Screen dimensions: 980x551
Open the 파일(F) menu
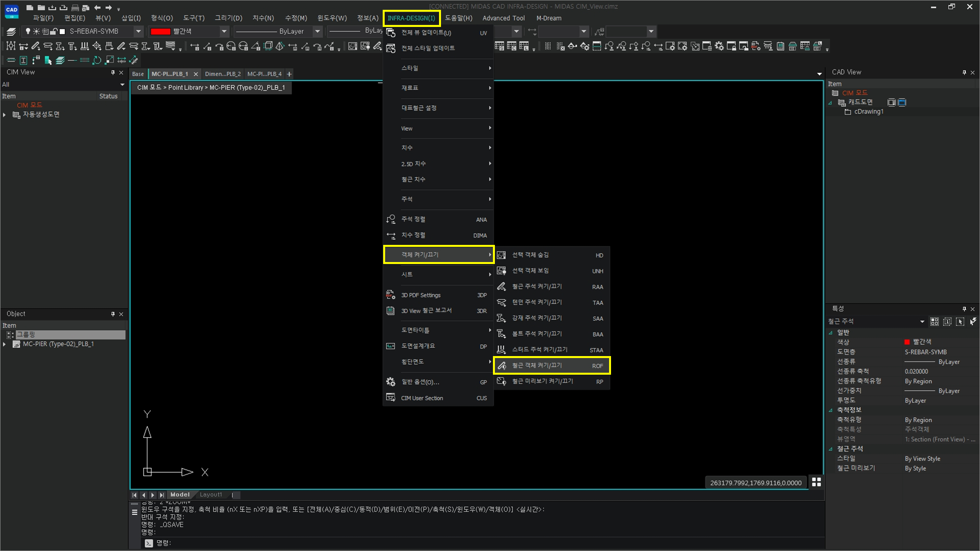click(43, 18)
